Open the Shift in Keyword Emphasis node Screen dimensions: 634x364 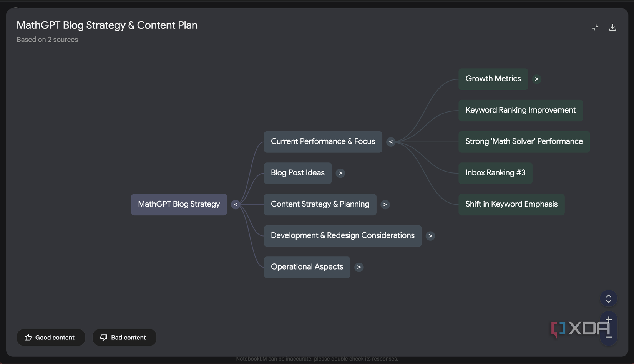[511, 205]
